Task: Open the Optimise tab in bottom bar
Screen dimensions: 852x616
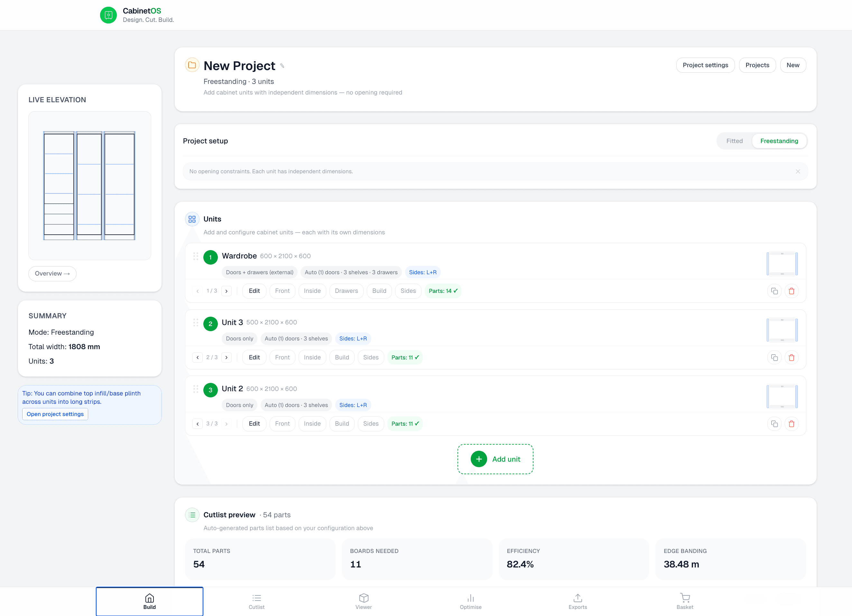Action: pyautogui.click(x=471, y=601)
